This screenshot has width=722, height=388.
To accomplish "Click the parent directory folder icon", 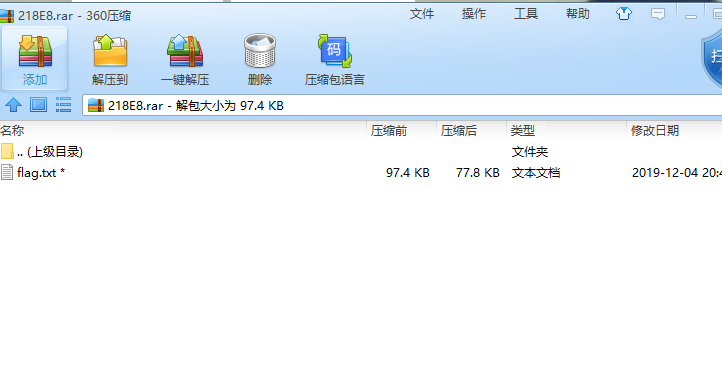I will (x=7, y=151).
